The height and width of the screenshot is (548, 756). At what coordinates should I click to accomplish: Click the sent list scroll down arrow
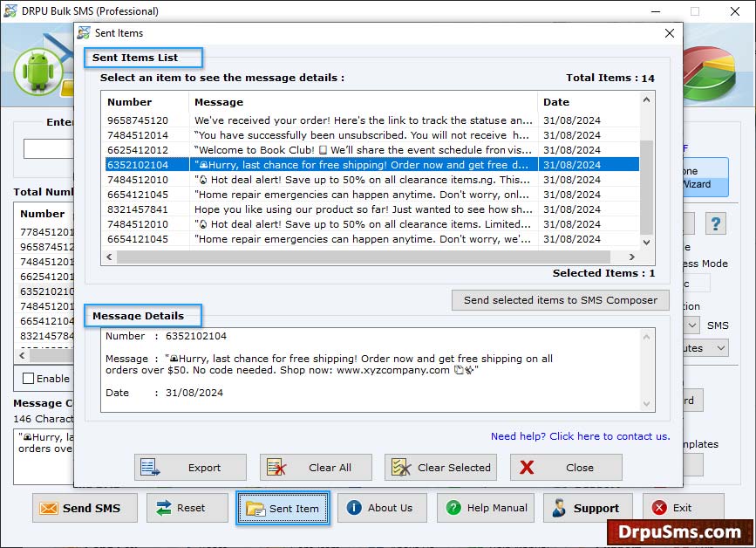pos(646,243)
